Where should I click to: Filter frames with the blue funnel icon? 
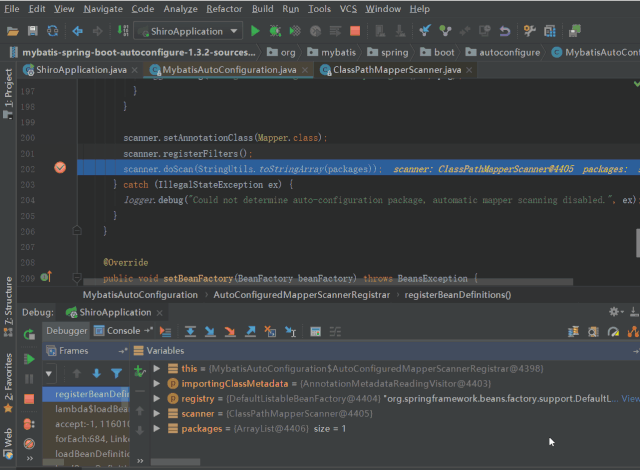tap(116, 373)
